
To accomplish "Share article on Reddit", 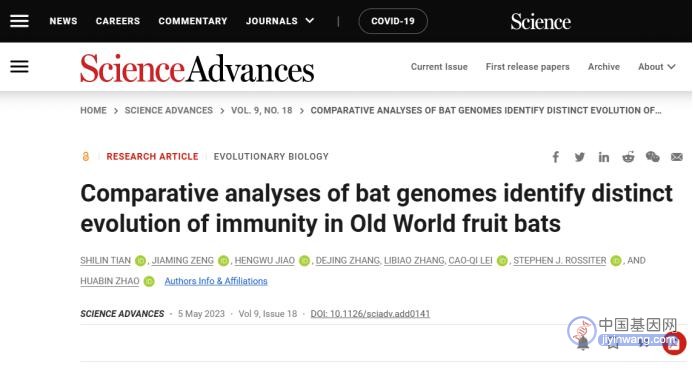I will click(x=628, y=157).
